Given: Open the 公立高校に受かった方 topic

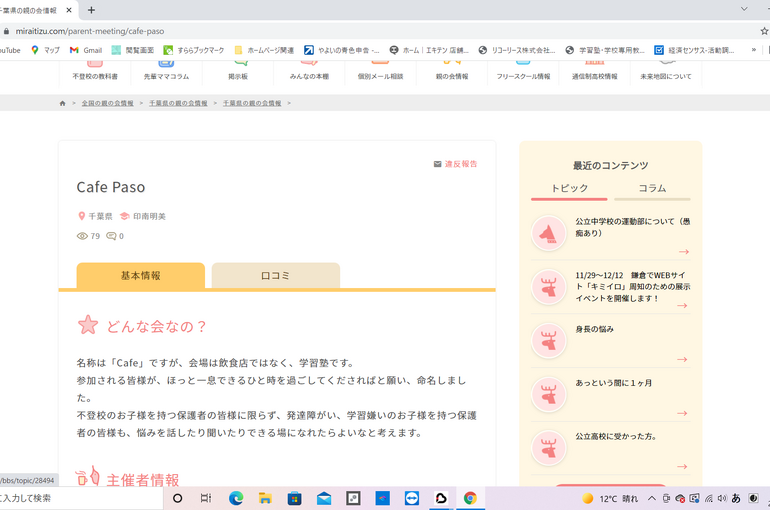Looking at the screenshot, I should (616, 436).
